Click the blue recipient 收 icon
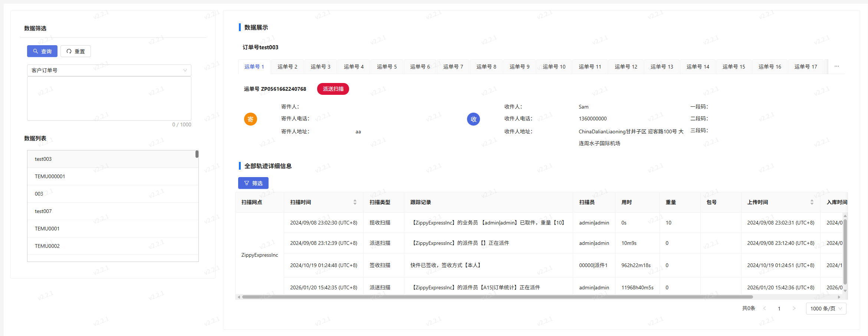Screen dimensions: 868x336 pos(473,119)
